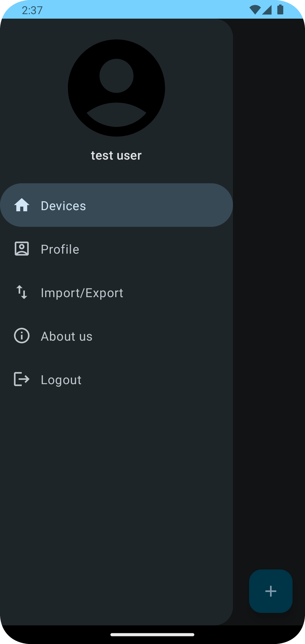Tap the Wi-Fi status bar icon
This screenshot has width=305, height=644.
tap(255, 10)
